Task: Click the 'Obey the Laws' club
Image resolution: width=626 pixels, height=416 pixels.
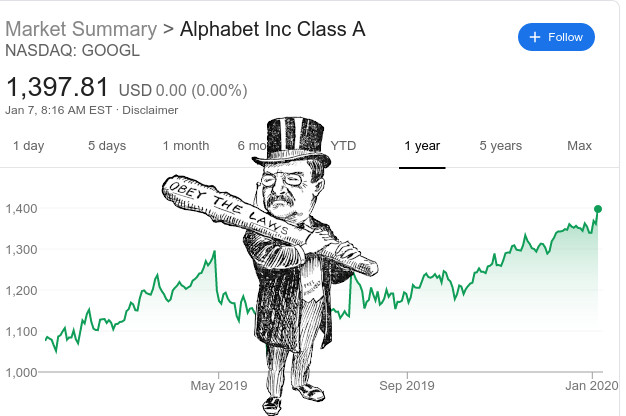Action: point(270,224)
